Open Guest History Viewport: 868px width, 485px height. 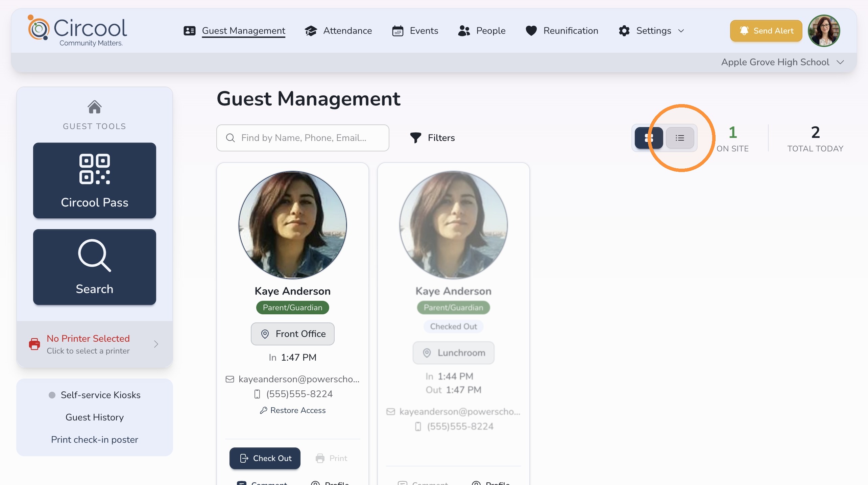pos(95,417)
